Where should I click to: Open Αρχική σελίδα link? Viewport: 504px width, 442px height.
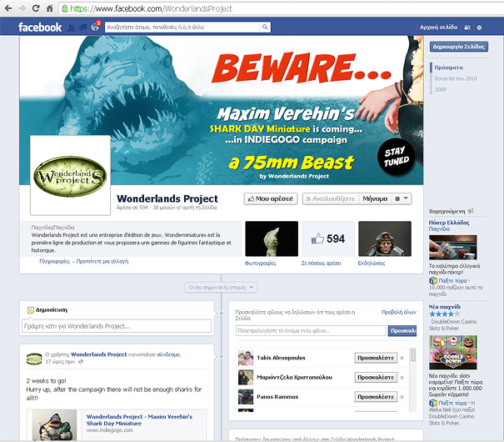click(438, 28)
